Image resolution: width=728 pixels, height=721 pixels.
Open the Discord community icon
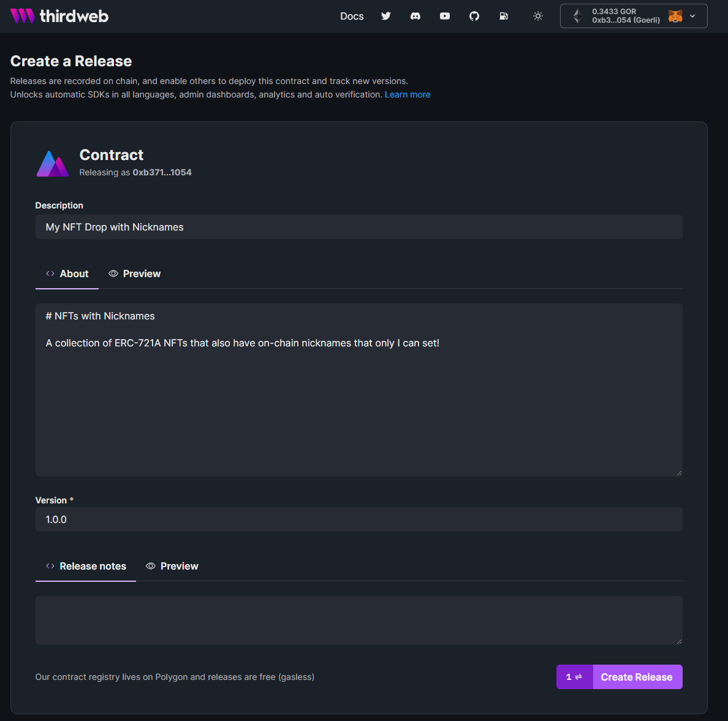click(415, 16)
